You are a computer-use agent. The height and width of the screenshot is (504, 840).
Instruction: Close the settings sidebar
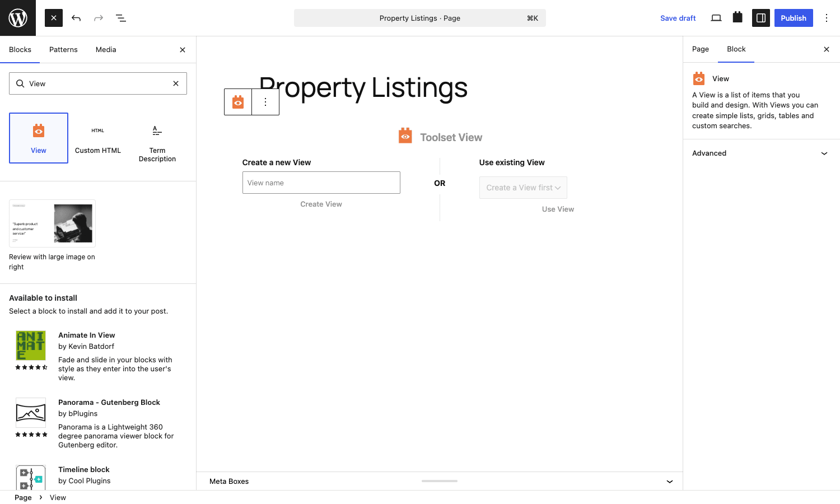[x=827, y=49]
